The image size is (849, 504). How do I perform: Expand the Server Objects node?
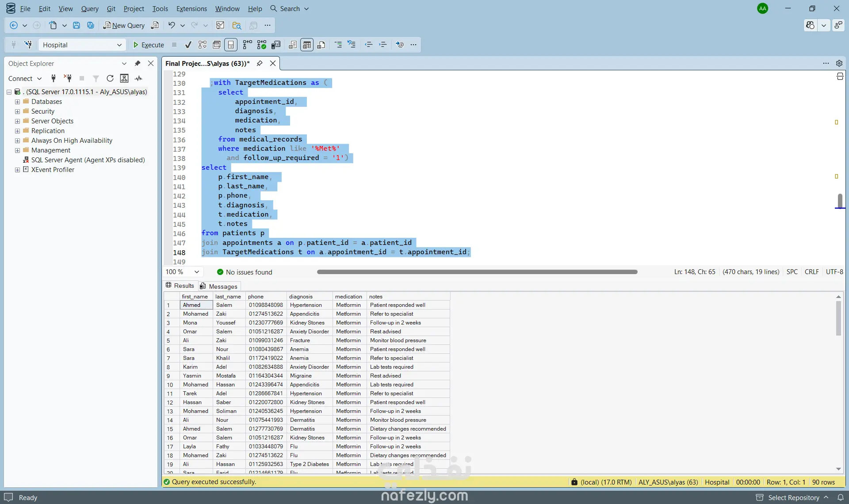click(x=17, y=121)
